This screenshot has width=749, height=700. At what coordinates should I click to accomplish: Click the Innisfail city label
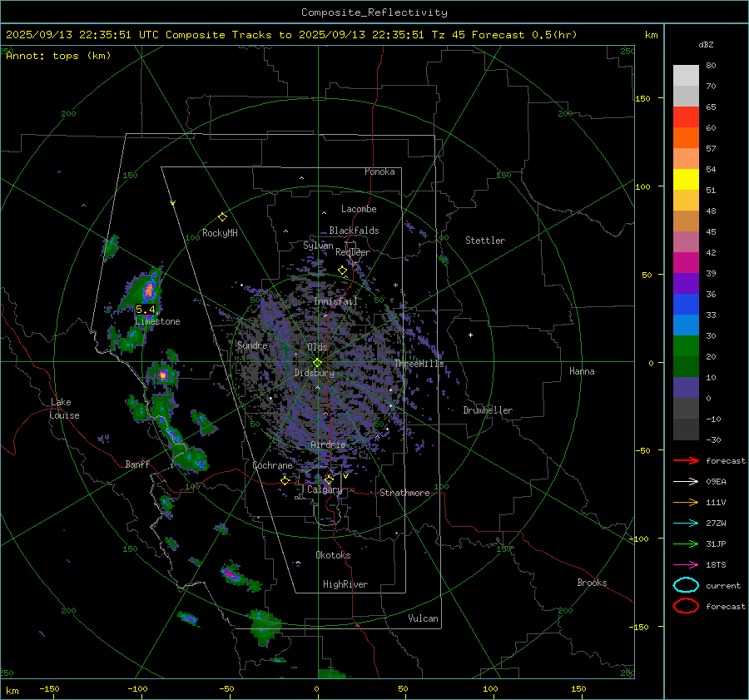pos(335,301)
